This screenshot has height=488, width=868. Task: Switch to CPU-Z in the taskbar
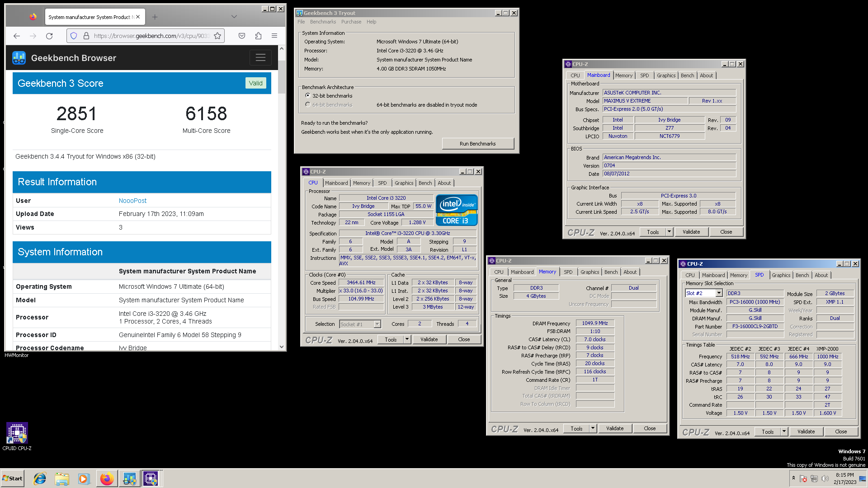click(151, 479)
